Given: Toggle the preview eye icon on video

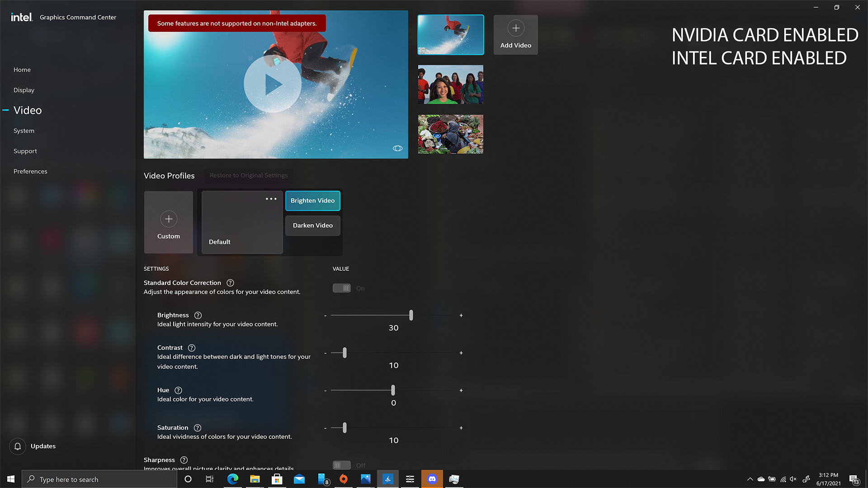Looking at the screenshot, I should [x=397, y=148].
